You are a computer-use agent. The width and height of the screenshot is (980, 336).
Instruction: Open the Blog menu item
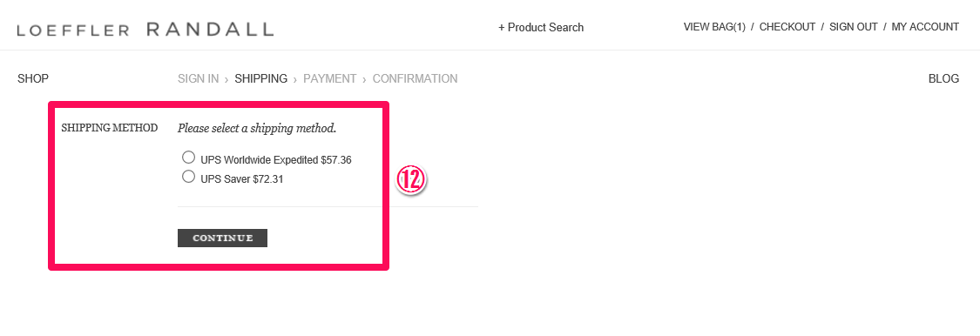click(943, 78)
